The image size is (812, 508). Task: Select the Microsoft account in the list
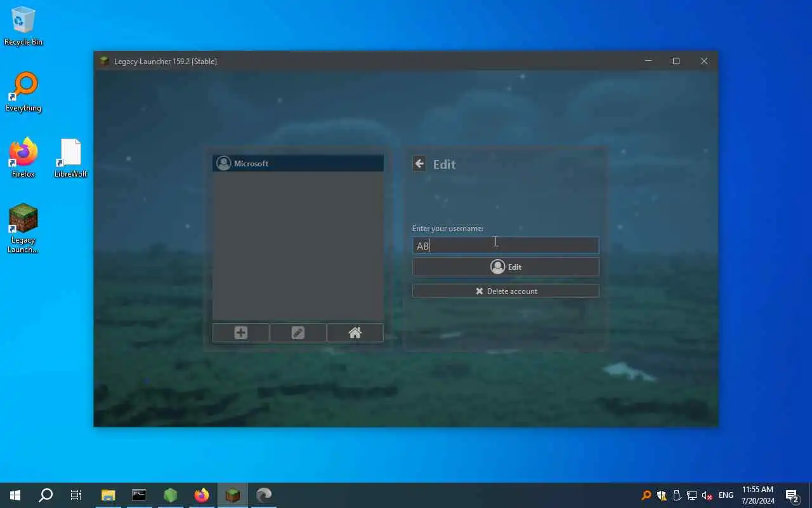(298, 163)
